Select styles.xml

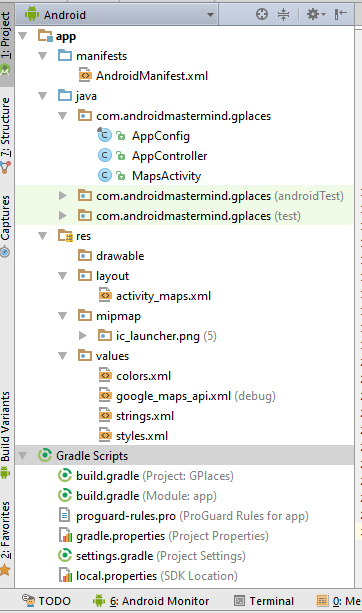pos(142,436)
